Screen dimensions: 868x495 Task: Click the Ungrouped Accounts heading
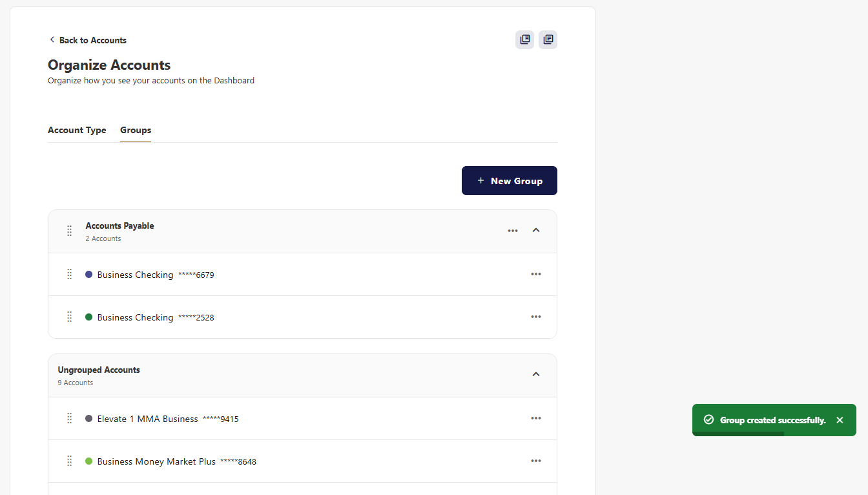(99, 370)
